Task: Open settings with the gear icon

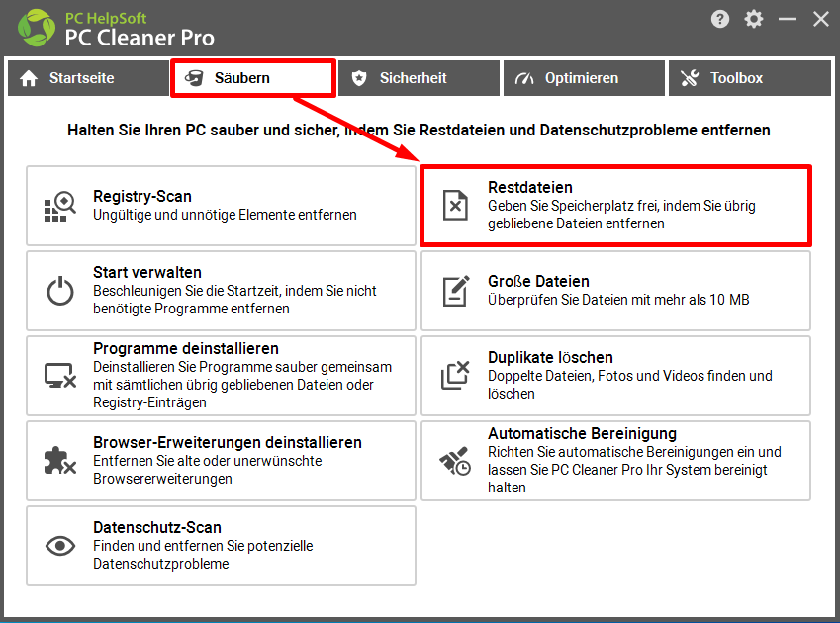Action: pos(754,19)
